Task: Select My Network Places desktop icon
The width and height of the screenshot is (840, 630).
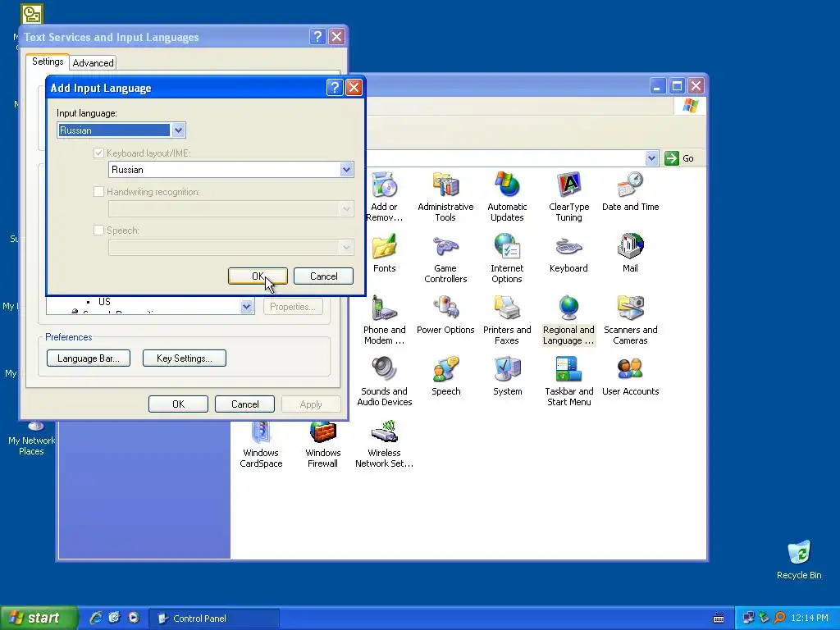Action: (32, 440)
